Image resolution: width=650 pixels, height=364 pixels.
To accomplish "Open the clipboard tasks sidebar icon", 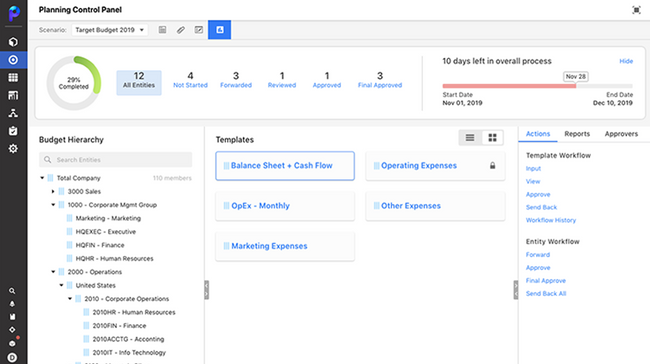I will click(x=13, y=131).
